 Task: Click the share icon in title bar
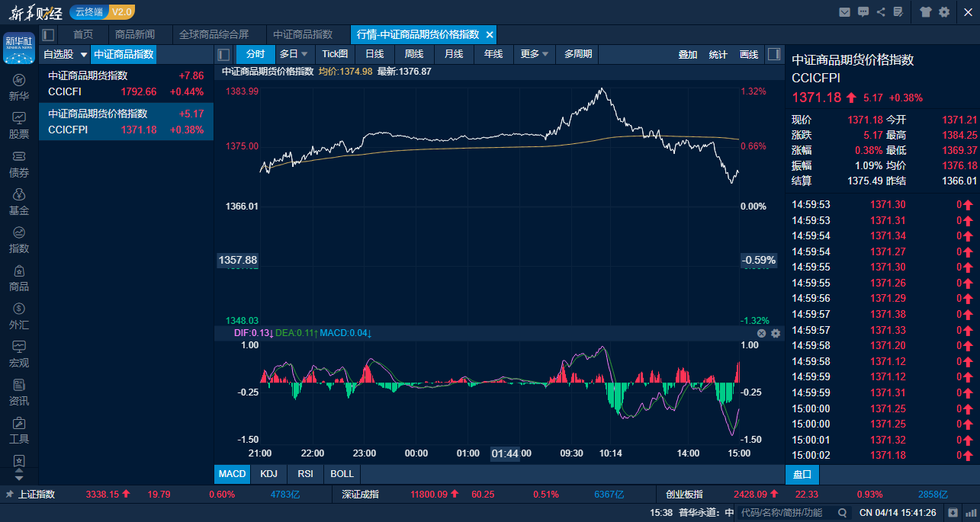coord(881,11)
